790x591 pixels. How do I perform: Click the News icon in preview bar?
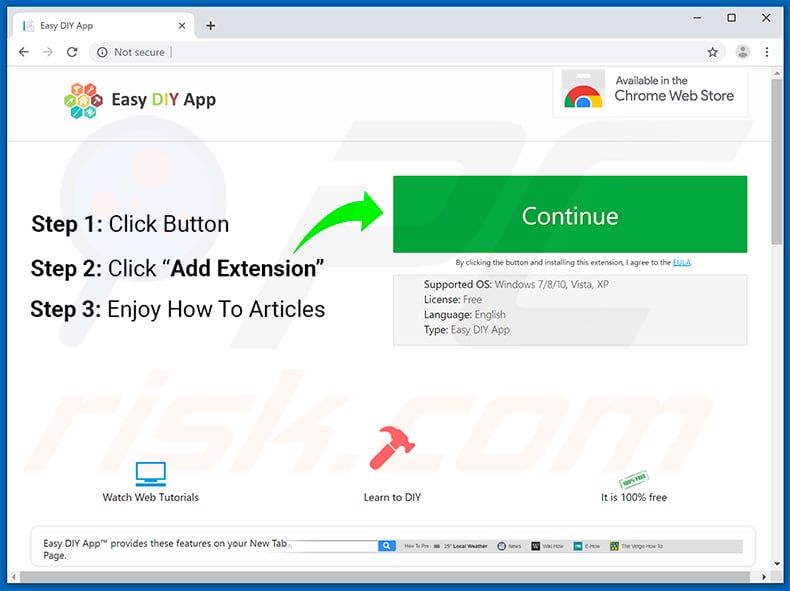coord(501,546)
